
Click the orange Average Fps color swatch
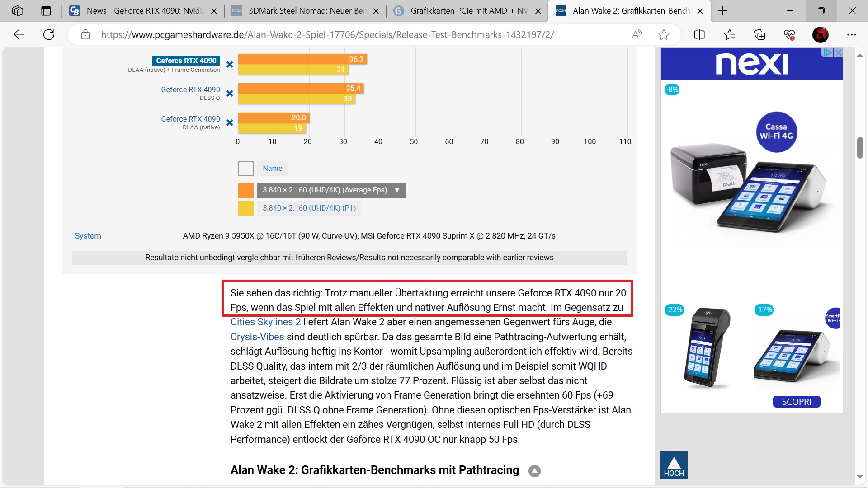coord(246,190)
